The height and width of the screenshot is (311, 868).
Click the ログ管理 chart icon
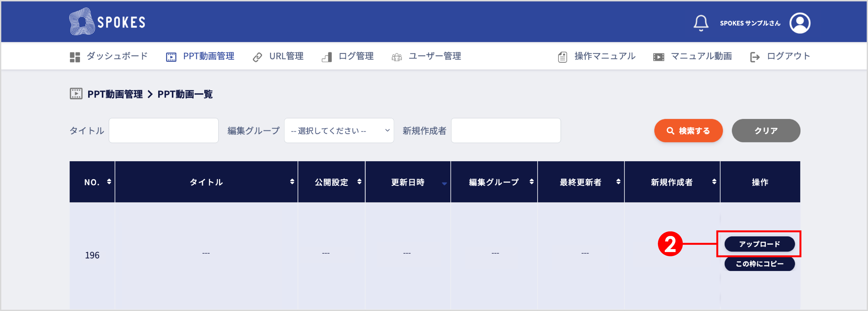click(x=327, y=57)
